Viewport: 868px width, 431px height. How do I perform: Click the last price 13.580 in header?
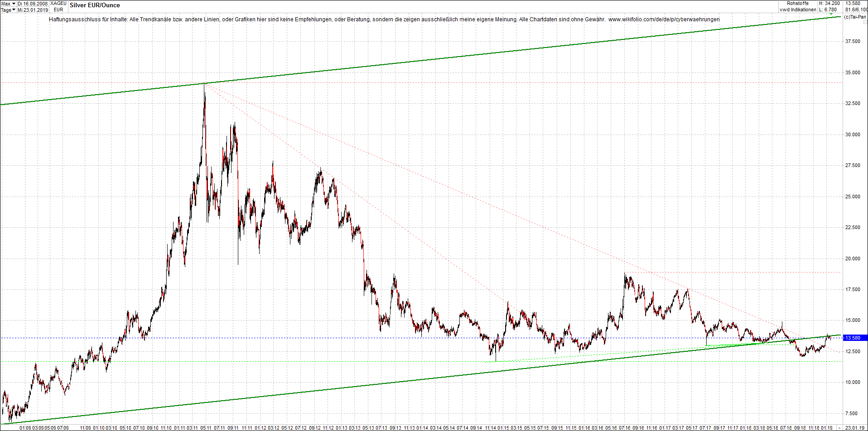pyautogui.click(x=853, y=4)
